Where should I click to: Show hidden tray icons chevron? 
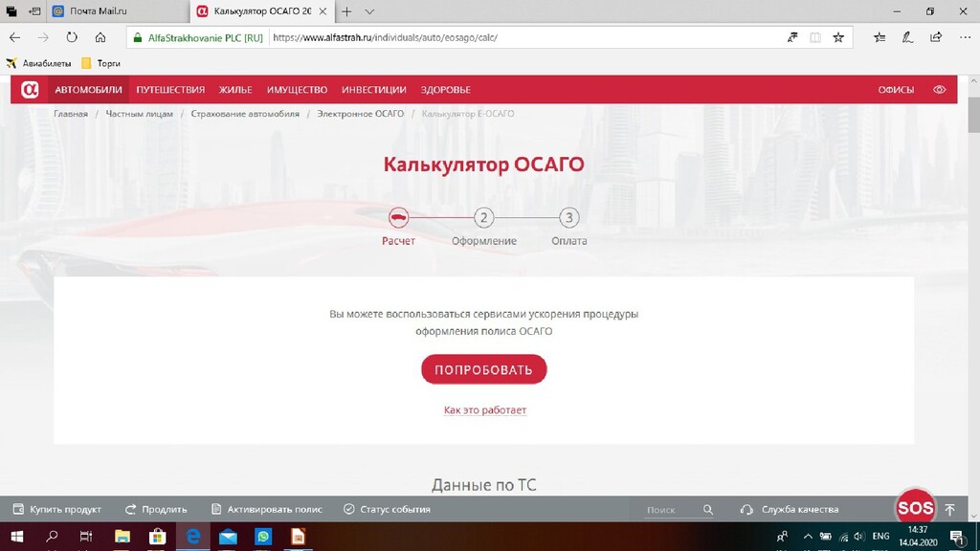coord(808,537)
